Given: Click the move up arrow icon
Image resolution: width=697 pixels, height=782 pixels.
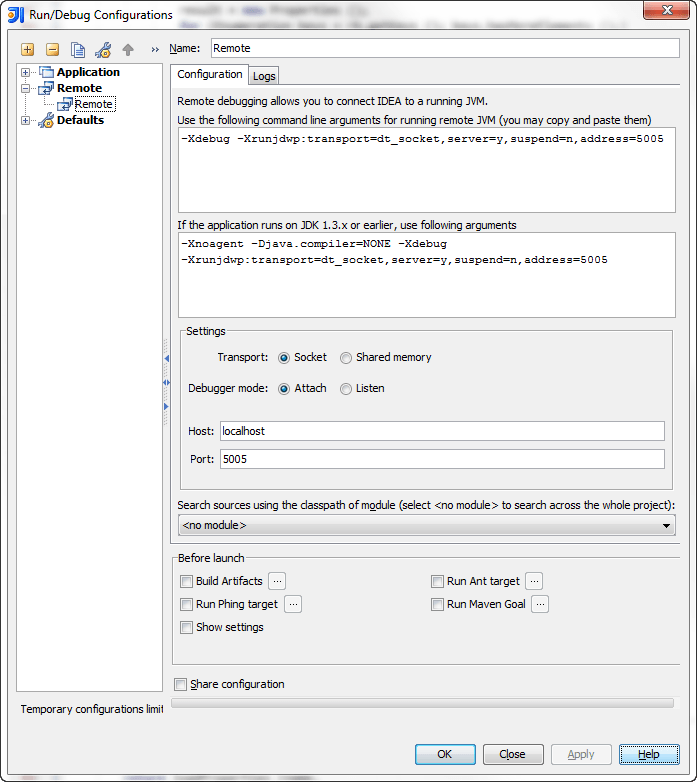Looking at the screenshot, I should (128, 50).
